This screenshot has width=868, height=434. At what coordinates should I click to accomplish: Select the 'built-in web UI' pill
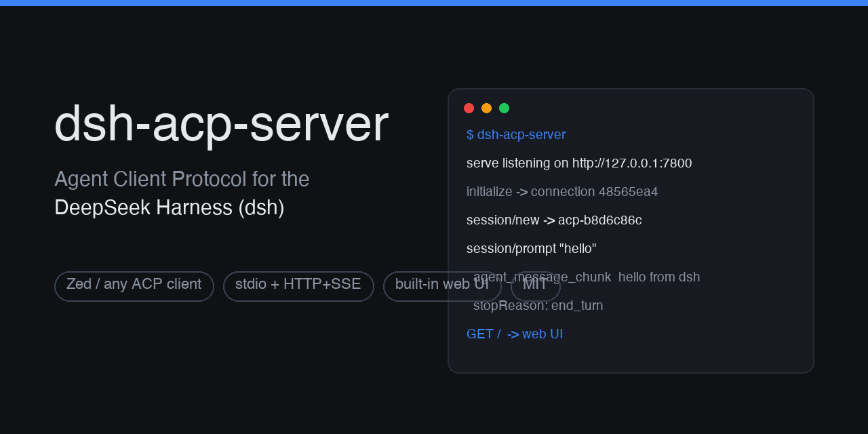[x=442, y=286]
